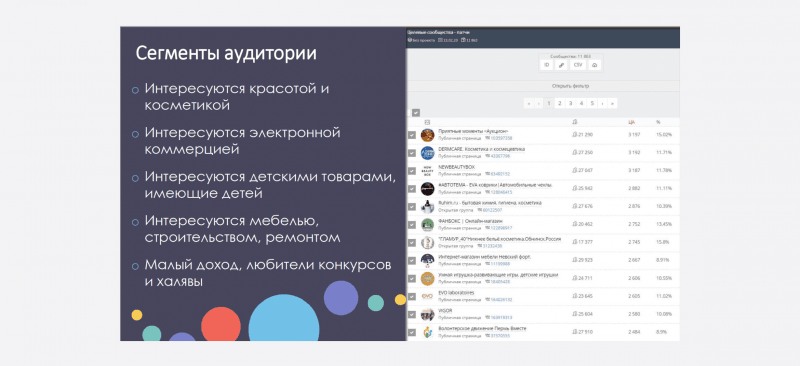Click "Малый доход, любители конкурсов" bullet
The height and width of the screenshot is (366, 800).
268,265
